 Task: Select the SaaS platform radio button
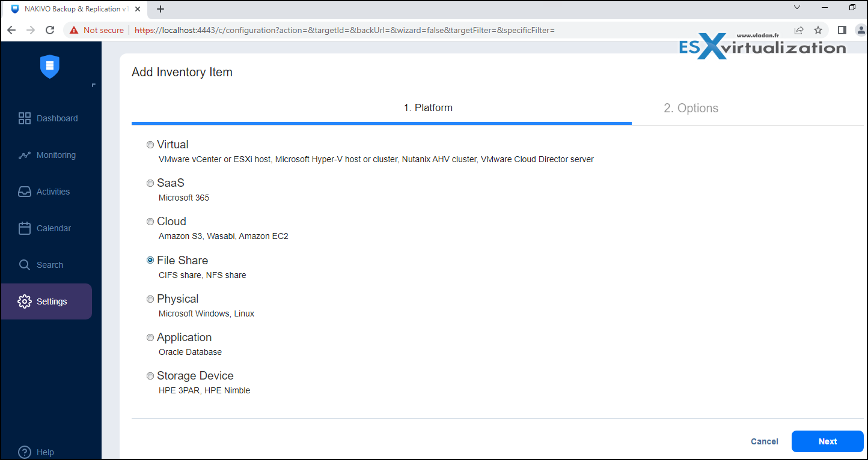click(150, 183)
